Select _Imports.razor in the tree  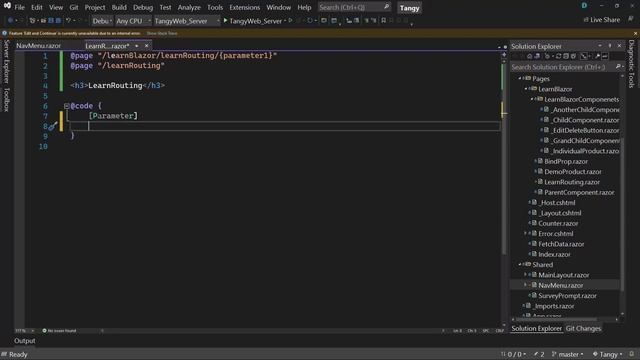[553, 306]
